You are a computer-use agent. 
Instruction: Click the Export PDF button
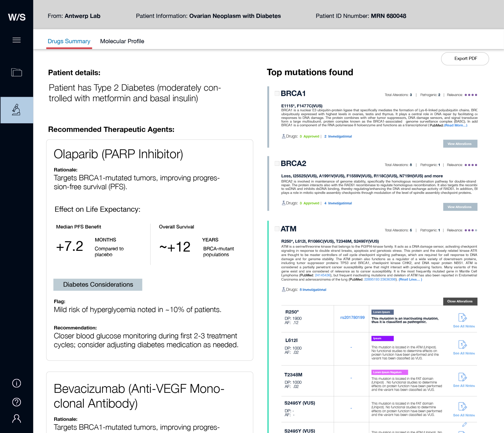465,59
